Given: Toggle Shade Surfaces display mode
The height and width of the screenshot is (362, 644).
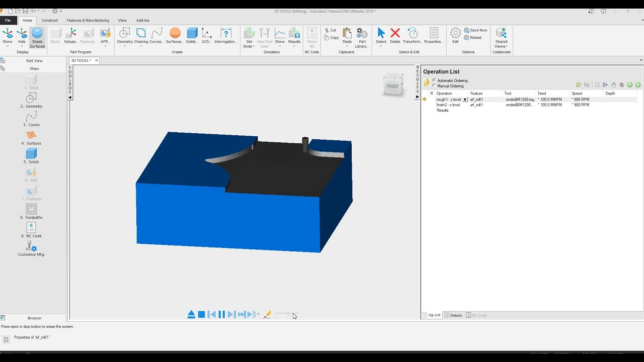Looking at the screenshot, I should pos(37,38).
